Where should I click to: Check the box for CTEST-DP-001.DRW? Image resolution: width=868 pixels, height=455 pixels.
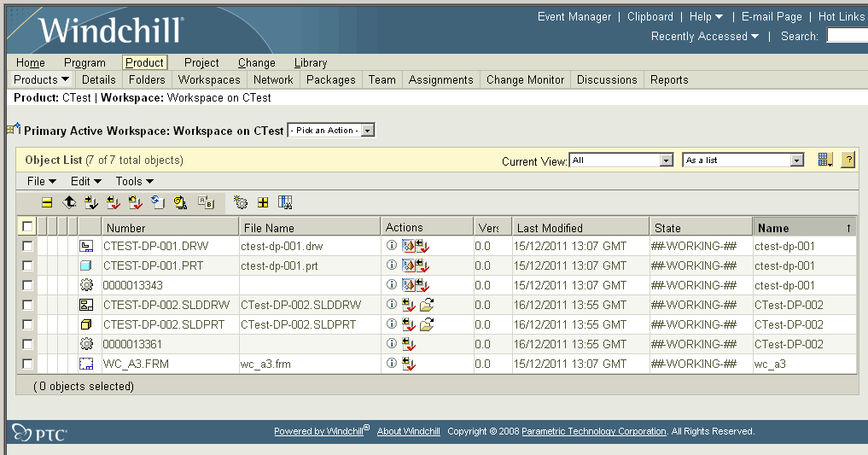[27, 246]
